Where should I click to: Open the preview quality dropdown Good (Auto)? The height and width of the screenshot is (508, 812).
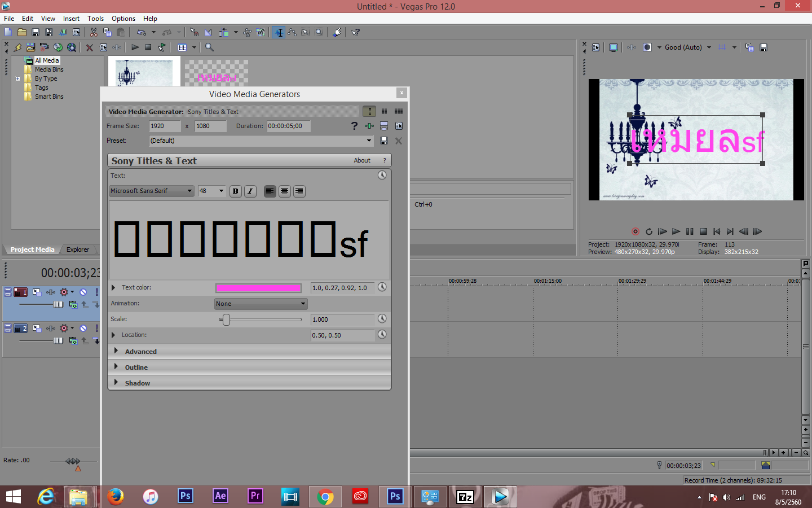pos(687,47)
